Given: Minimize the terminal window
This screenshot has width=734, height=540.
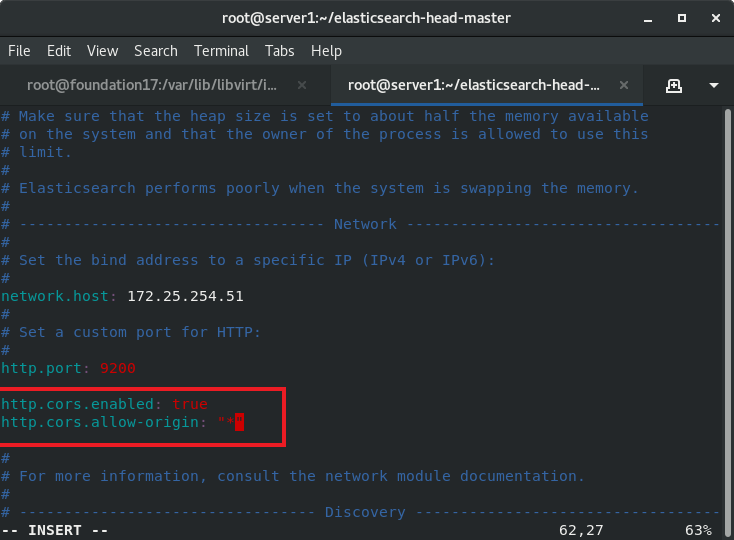Looking at the screenshot, I should click(x=648, y=19).
